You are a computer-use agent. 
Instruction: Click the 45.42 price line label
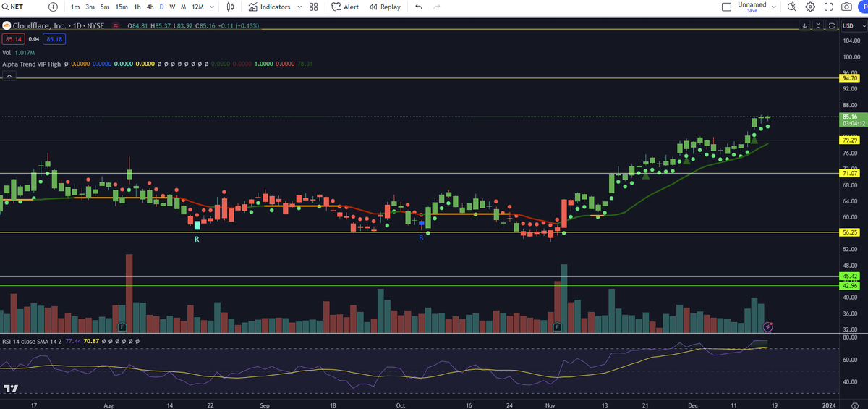tap(849, 276)
